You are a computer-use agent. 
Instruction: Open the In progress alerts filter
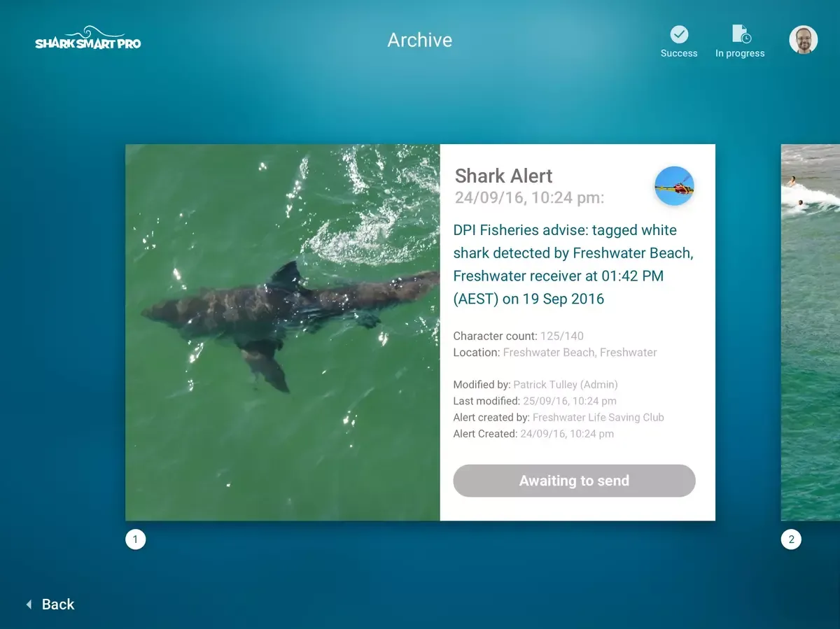[740, 42]
